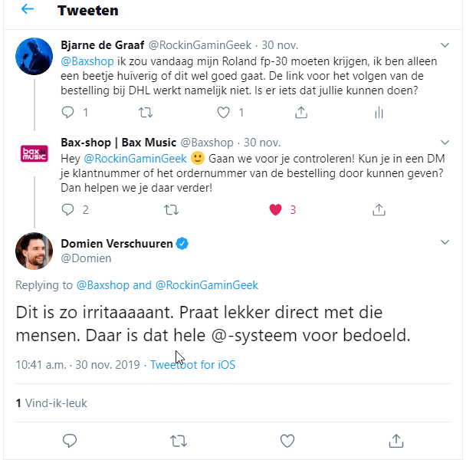Retweet Bjarne de Graaf's tweet

click(145, 113)
